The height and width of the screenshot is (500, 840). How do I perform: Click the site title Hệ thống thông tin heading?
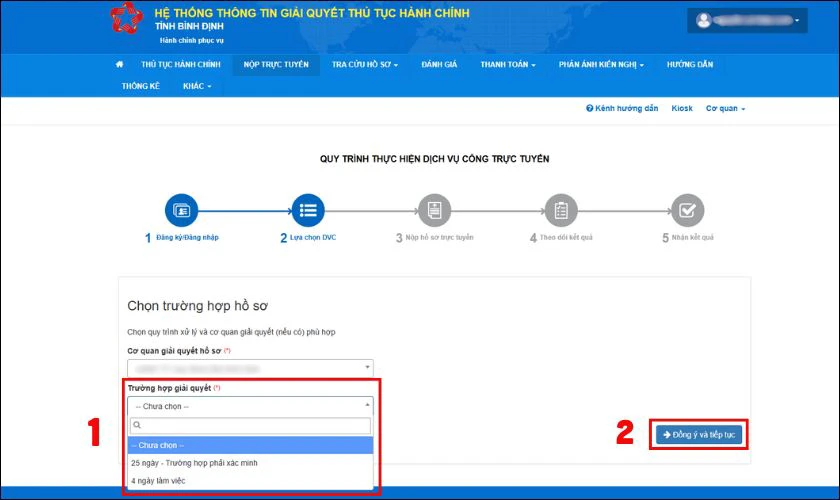click(x=312, y=13)
